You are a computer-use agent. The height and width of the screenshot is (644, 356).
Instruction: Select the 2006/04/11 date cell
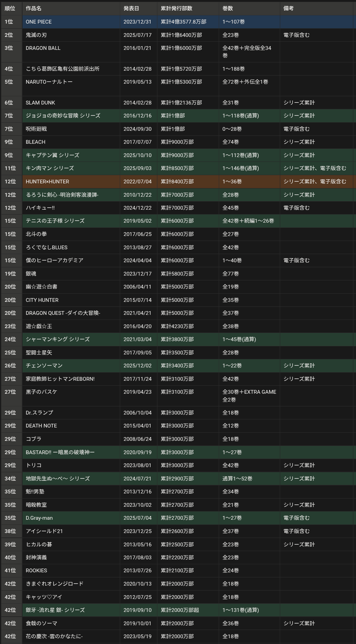[x=139, y=286]
